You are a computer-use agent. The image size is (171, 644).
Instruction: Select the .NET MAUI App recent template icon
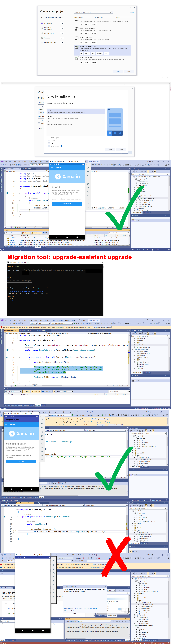pos(42,24)
